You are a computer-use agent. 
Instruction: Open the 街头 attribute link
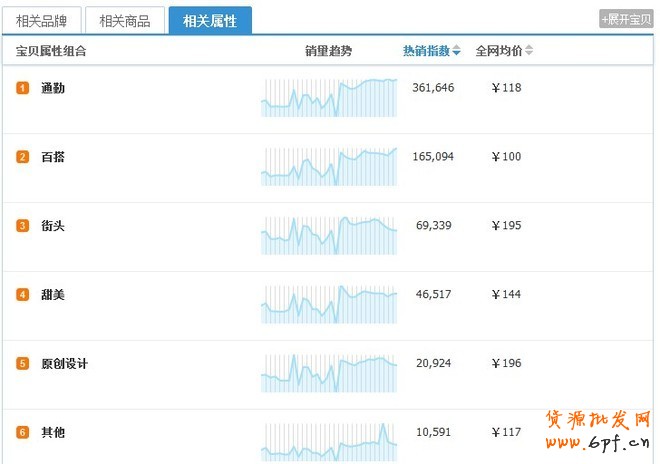pos(53,226)
